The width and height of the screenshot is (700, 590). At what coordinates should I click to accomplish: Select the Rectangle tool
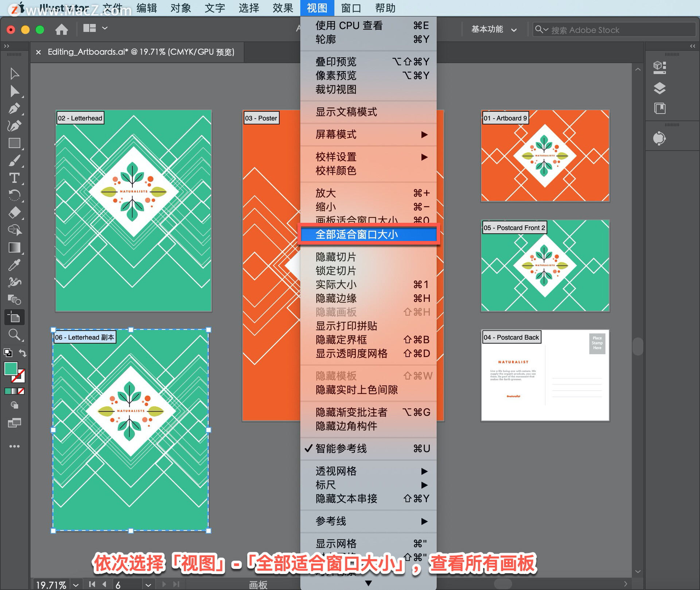pyautogui.click(x=15, y=143)
